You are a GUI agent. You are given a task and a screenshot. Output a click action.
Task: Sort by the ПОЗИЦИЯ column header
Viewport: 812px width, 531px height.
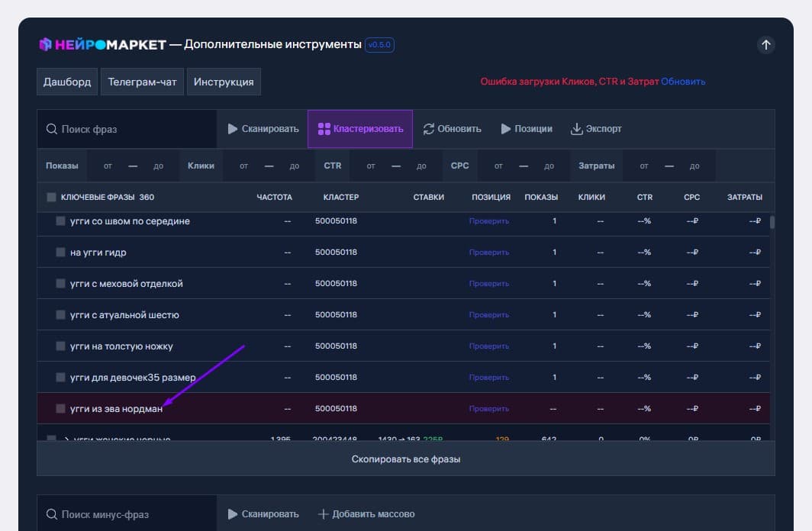coord(491,197)
